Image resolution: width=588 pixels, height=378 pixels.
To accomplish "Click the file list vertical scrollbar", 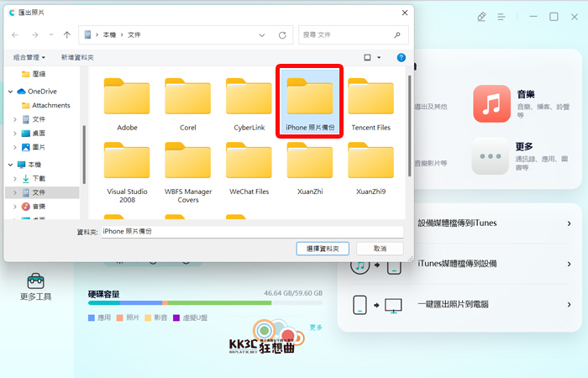I will tap(410, 126).
